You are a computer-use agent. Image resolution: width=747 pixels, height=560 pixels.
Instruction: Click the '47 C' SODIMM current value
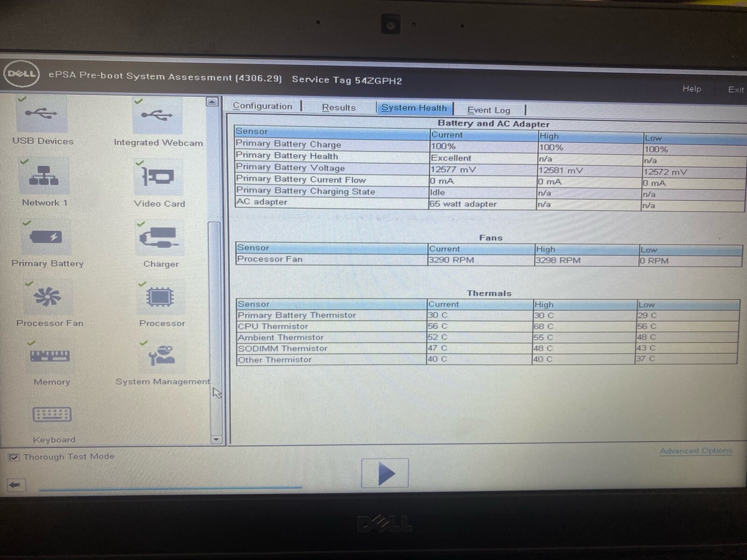click(437, 348)
